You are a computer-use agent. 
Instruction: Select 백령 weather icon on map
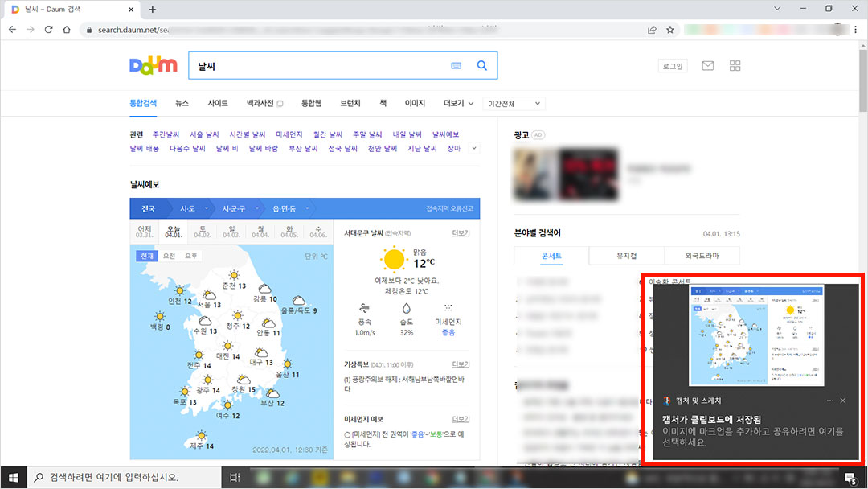pyautogui.click(x=160, y=316)
